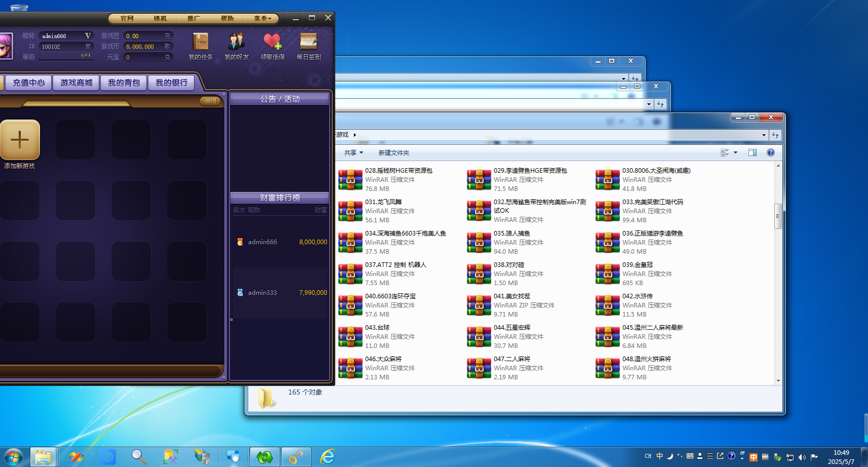This screenshot has height=467, width=868.
Task: Launch Internet Explorer from the taskbar
Action: (x=328, y=457)
